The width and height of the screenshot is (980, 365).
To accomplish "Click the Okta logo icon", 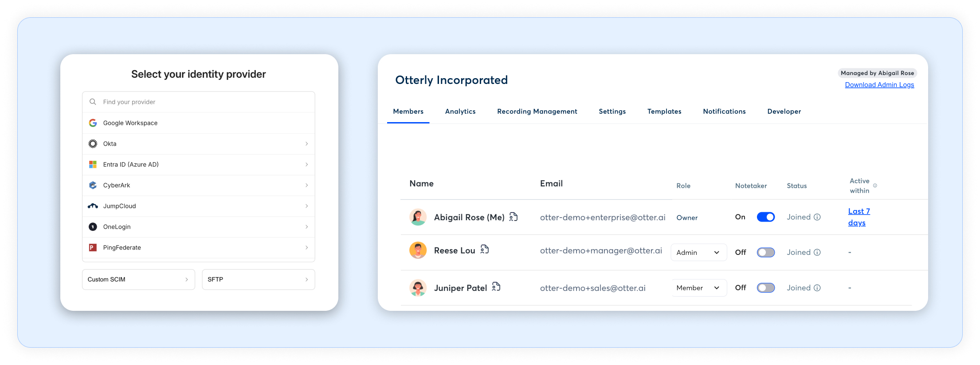I will [93, 144].
